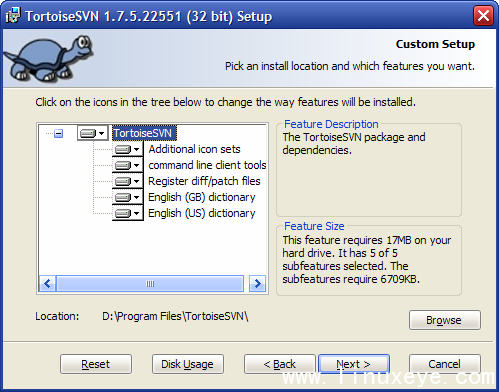This screenshot has width=499, height=392.
Task: Select the Additional icon sets label
Action: click(x=194, y=149)
